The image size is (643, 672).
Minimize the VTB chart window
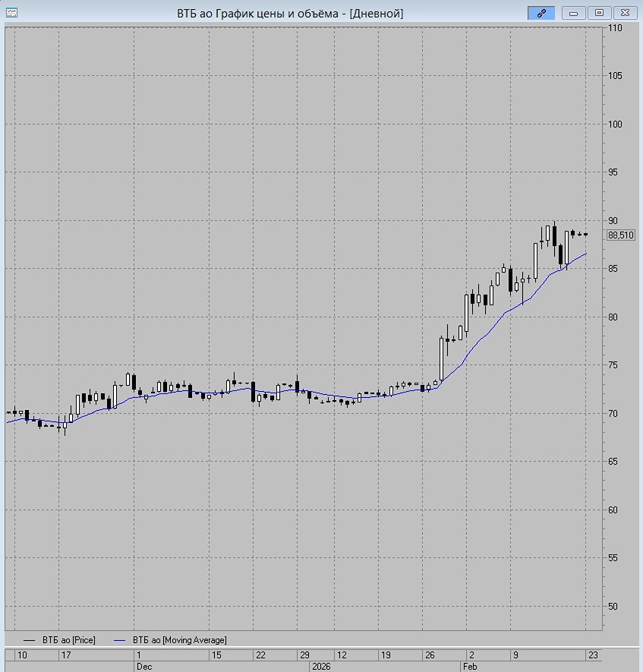point(574,13)
